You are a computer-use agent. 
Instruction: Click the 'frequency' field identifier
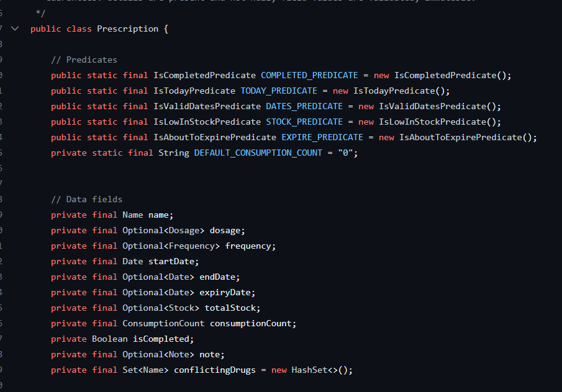click(248, 246)
